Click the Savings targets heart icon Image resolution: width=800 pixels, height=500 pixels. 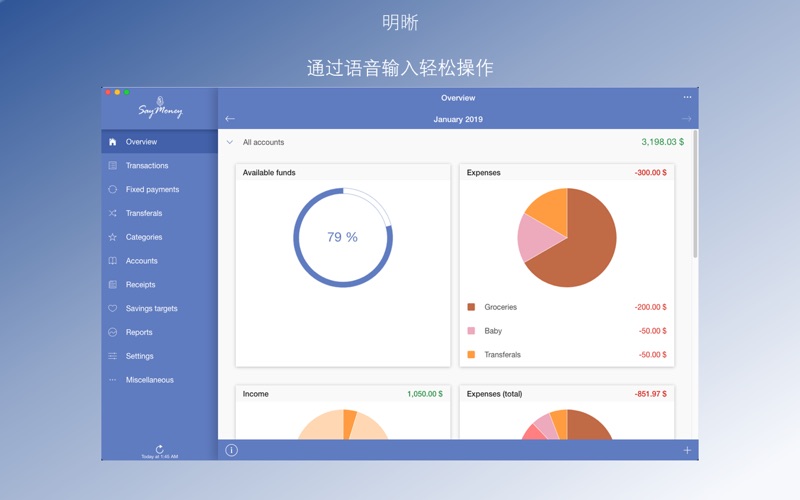point(113,308)
